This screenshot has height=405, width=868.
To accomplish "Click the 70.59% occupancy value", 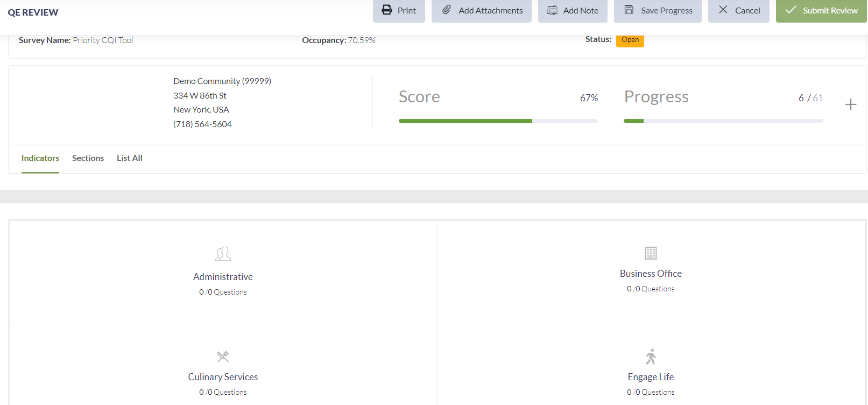I will coord(362,40).
